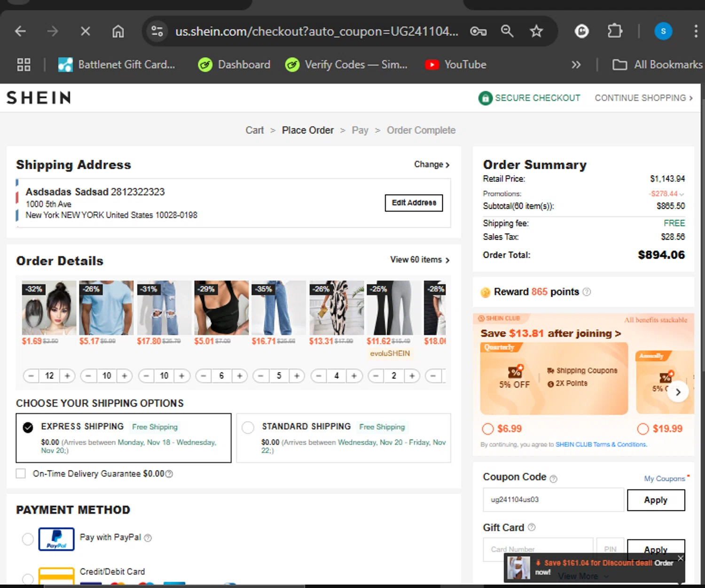
Task: Expand View 60 items list
Action: point(420,259)
